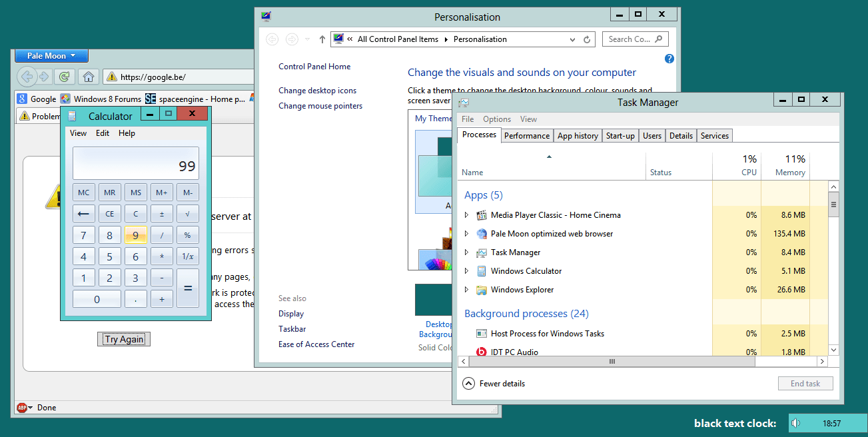Click the Calculator CE key
Image resolution: width=868 pixels, height=437 pixels.
(110, 214)
